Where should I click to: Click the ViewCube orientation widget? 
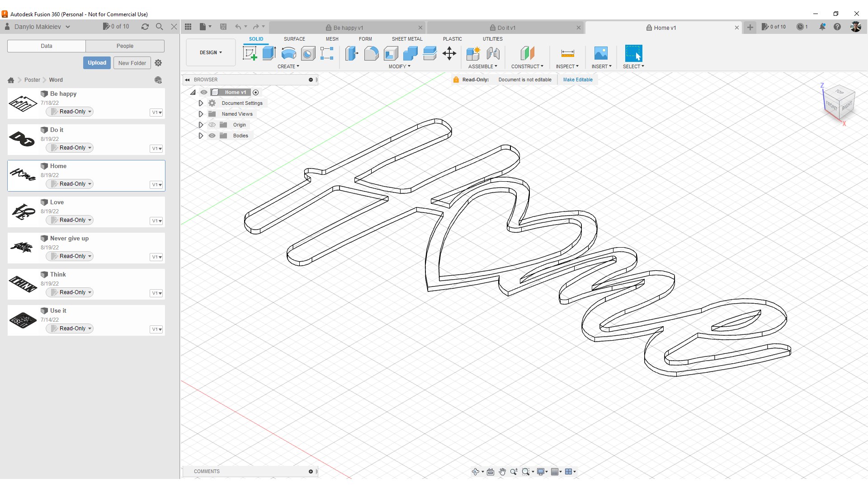click(839, 102)
